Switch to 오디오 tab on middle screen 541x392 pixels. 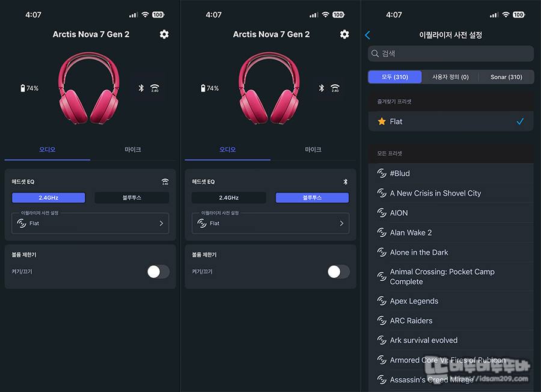228,150
